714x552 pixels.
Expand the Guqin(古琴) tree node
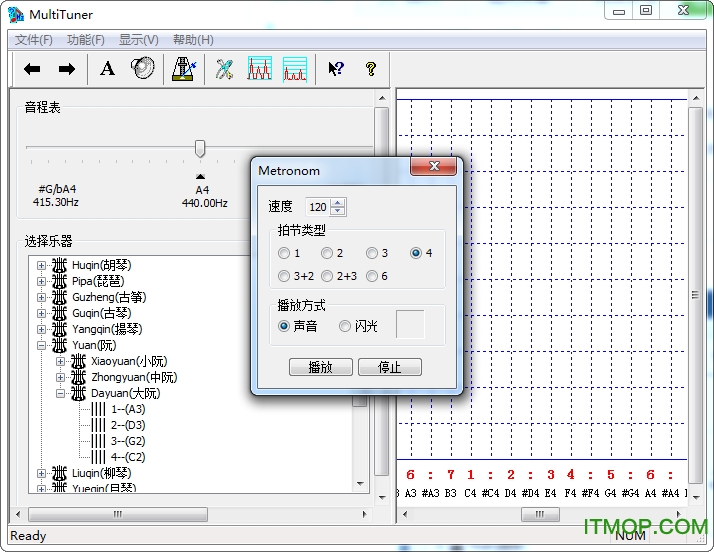coord(41,313)
